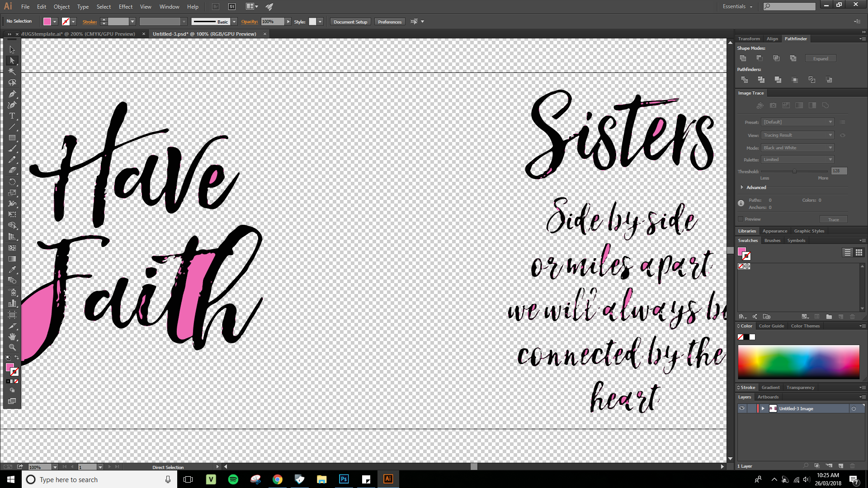Click the Minus Back pathfinder icon
868x488 pixels.
[x=829, y=80]
